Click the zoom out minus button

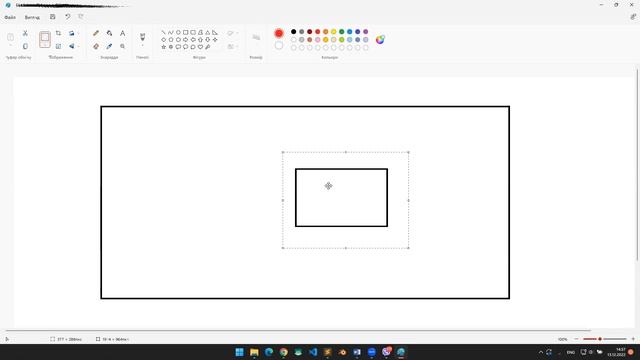(576, 339)
